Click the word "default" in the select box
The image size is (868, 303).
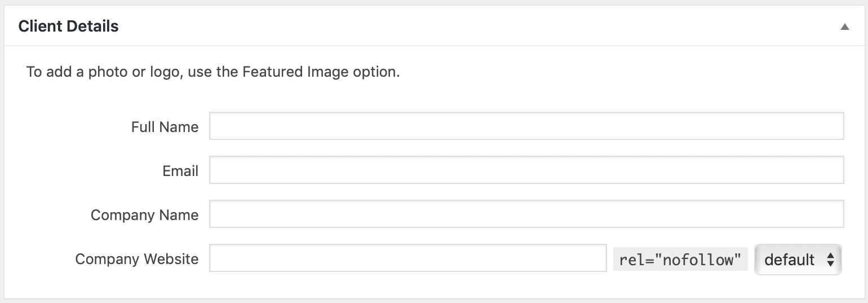[789, 260]
